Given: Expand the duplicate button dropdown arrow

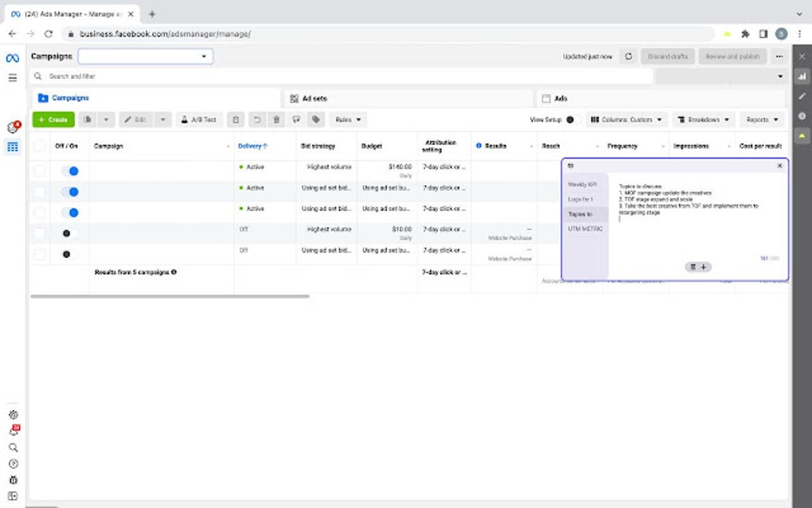Looking at the screenshot, I should (106, 119).
